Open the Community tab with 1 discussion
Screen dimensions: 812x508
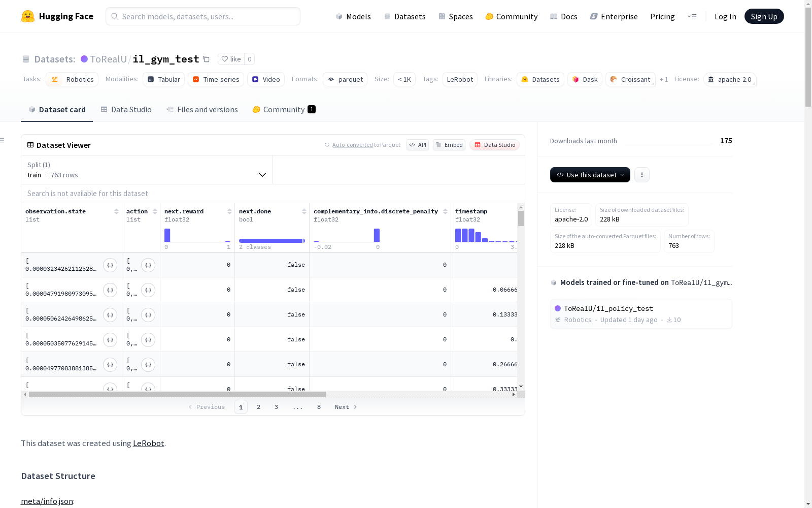click(284, 109)
